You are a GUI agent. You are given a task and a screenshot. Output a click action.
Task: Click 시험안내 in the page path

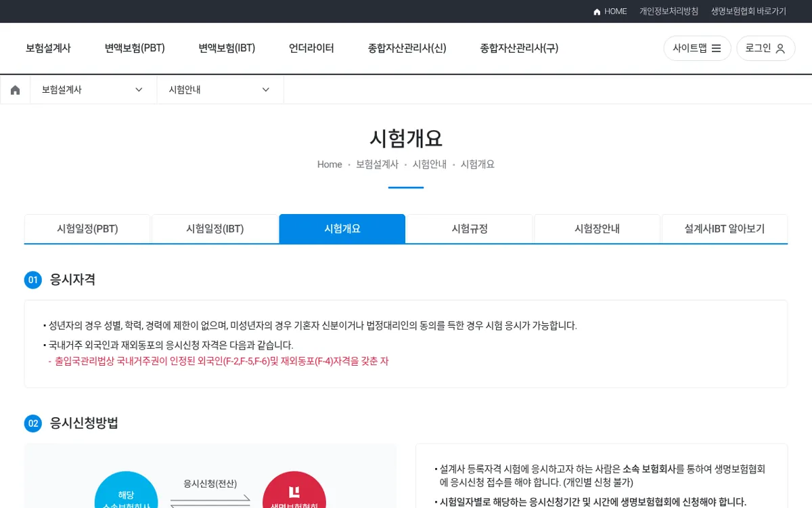pyautogui.click(x=430, y=165)
